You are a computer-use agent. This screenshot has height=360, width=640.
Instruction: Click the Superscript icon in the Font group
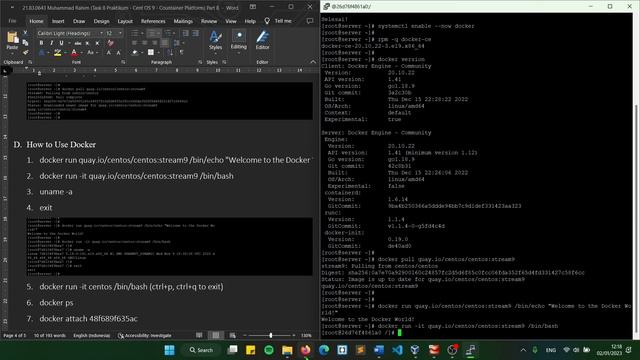[x=97, y=43]
